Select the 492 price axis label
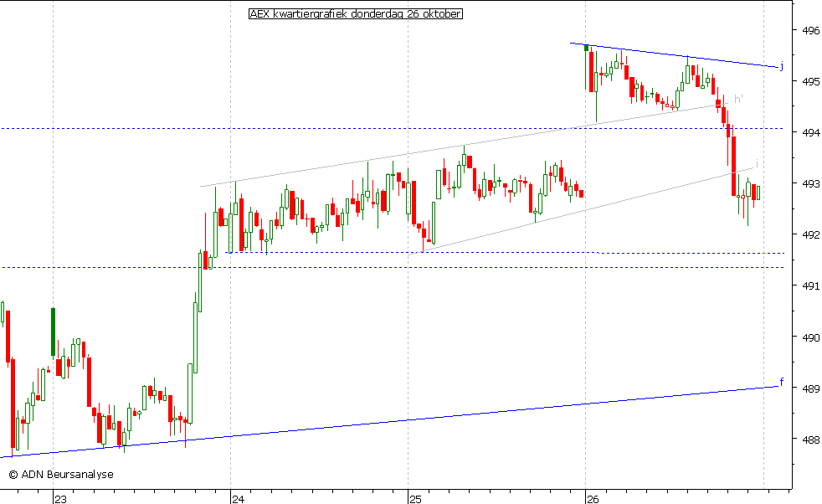The height and width of the screenshot is (504, 822). tap(811, 234)
